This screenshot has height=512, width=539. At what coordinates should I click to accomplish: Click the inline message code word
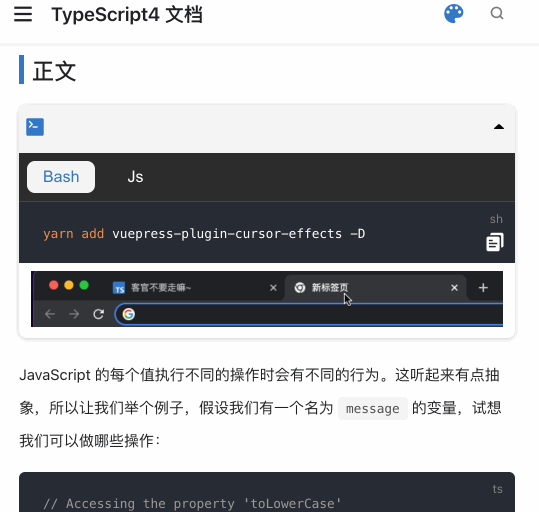tap(373, 408)
